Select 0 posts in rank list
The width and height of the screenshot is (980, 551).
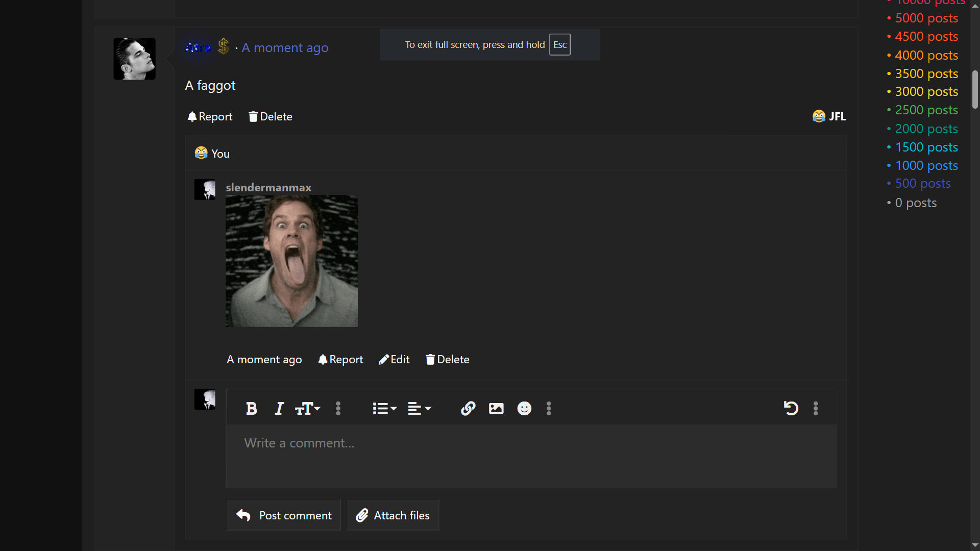tap(916, 203)
